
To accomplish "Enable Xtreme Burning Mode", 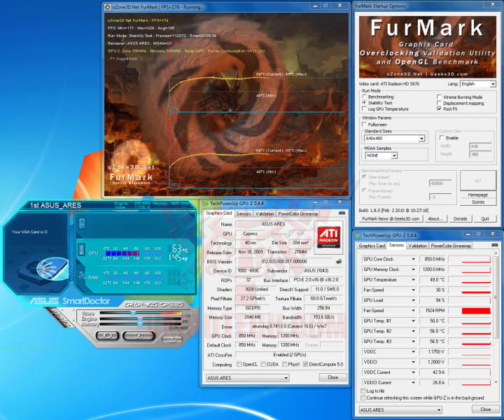I will [x=439, y=97].
